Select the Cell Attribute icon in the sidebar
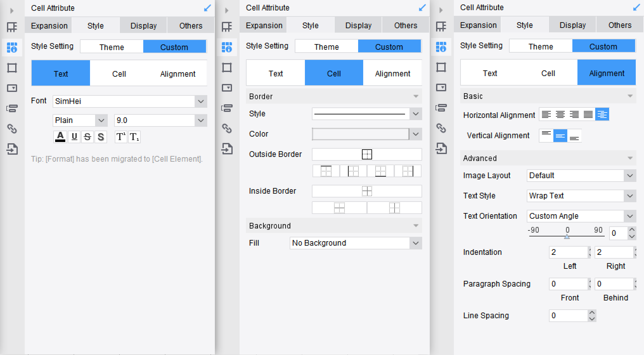The height and width of the screenshot is (355, 644). click(12, 48)
